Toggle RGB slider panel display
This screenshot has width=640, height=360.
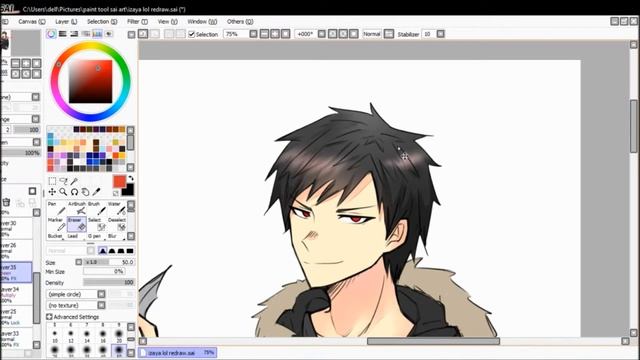tap(62, 34)
